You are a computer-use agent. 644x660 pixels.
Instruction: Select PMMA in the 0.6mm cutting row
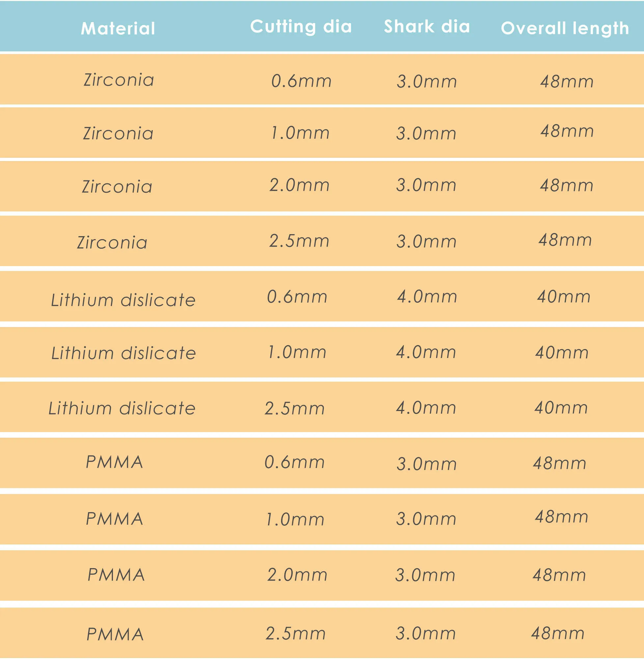click(x=114, y=462)
